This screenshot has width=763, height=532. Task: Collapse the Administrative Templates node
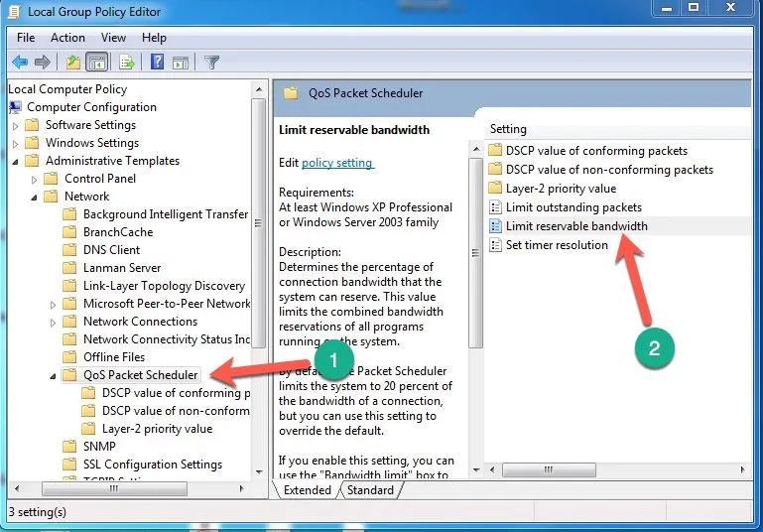pos(15,162)
